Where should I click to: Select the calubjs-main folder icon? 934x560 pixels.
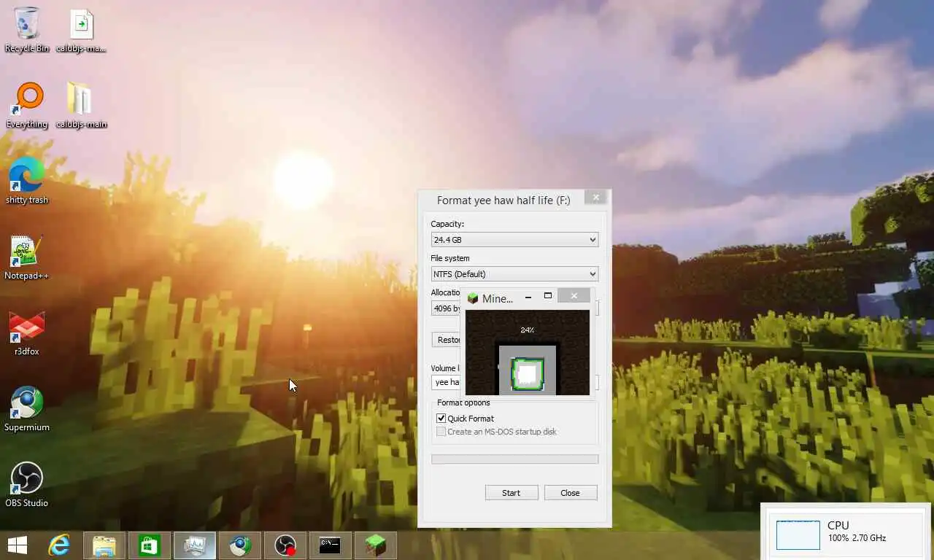(x=81, y=106)
